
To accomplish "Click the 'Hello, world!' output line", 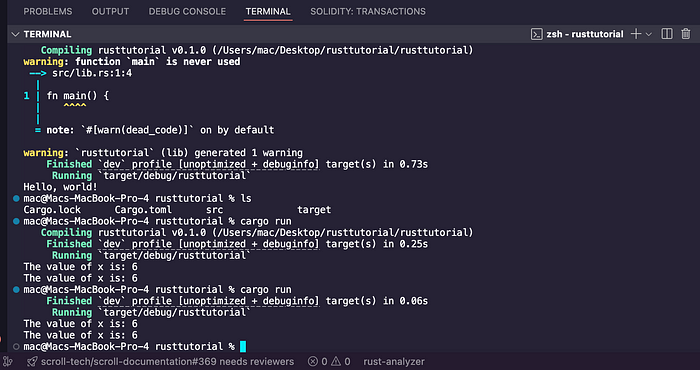I will pos(60,187).
